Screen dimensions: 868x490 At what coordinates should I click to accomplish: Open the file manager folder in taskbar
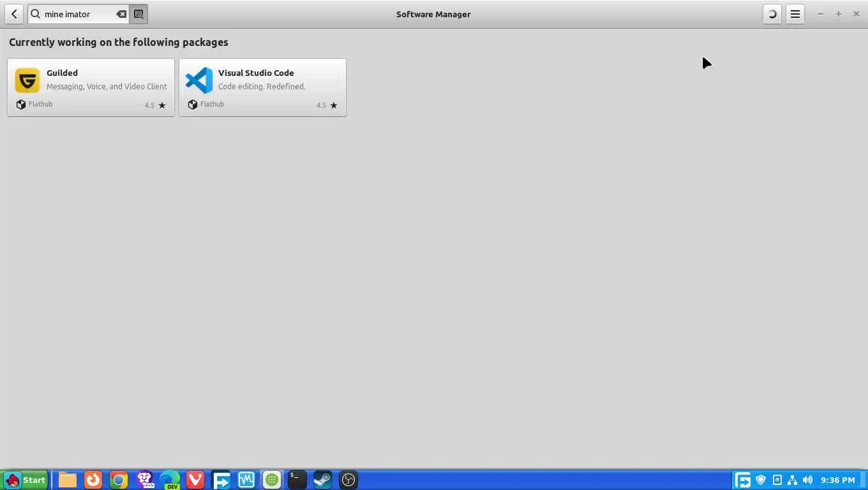pyautogui.click(x=68, y=480)
